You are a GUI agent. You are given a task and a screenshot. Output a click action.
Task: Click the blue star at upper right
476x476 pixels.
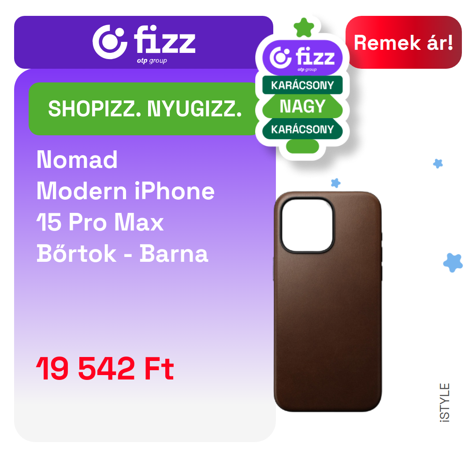pyautogui.click(x=438, y=164)
